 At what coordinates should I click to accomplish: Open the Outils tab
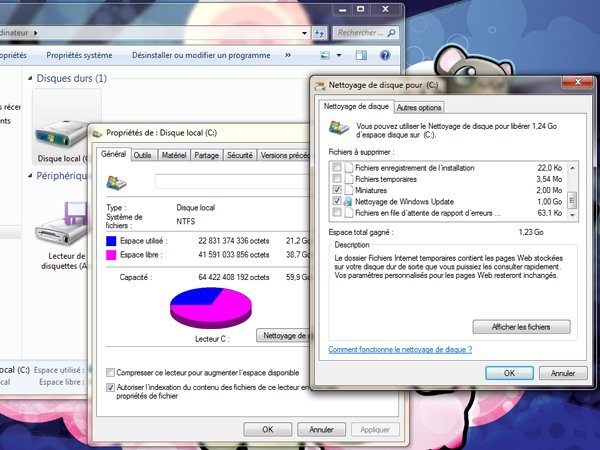coord(142,155)
